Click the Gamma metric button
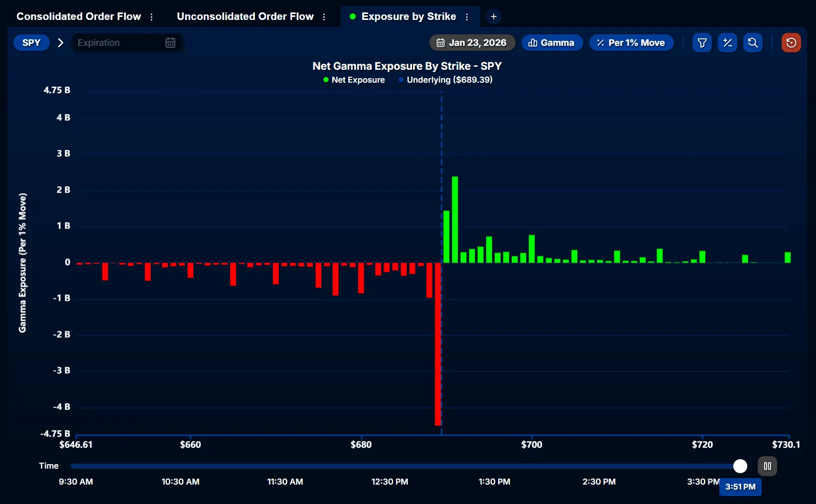816x504 pixels. click(552, 42)
